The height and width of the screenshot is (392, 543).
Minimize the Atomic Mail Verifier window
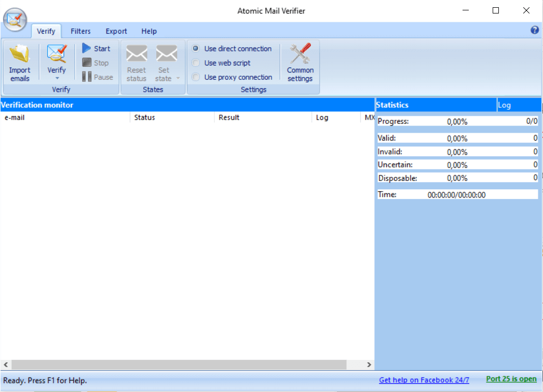tap(466, 10)
